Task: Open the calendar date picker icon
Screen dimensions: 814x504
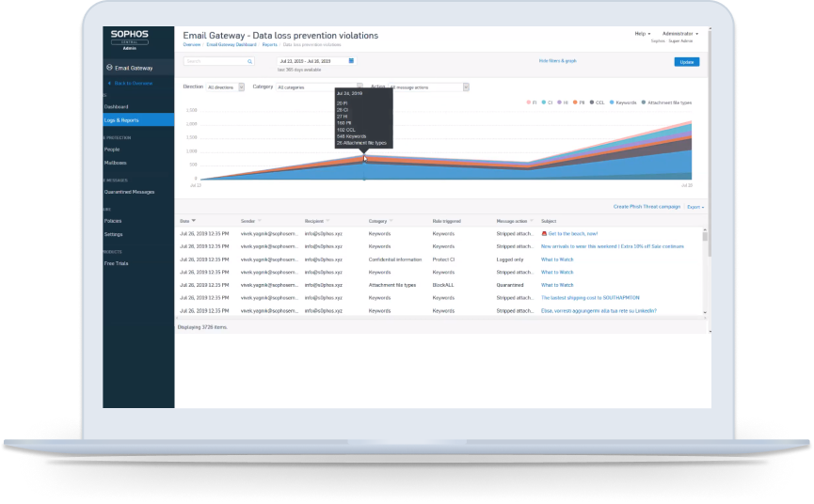Action: pyautogui.click(x=352, y=61)
